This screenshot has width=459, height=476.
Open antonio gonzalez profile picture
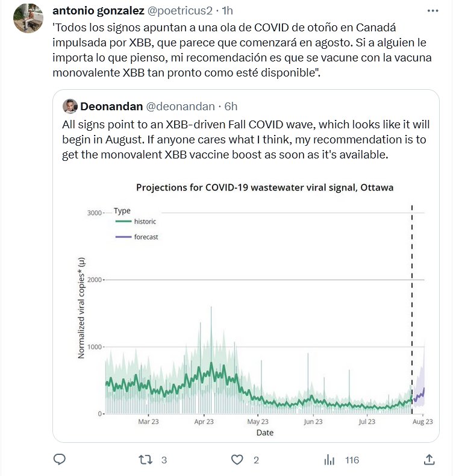[x=28, y=18]
